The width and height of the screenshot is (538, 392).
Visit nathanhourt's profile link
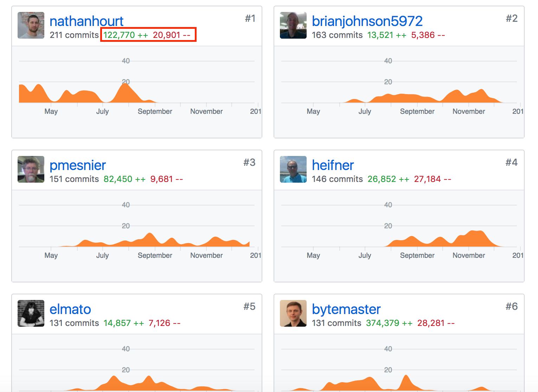(87, 21)
